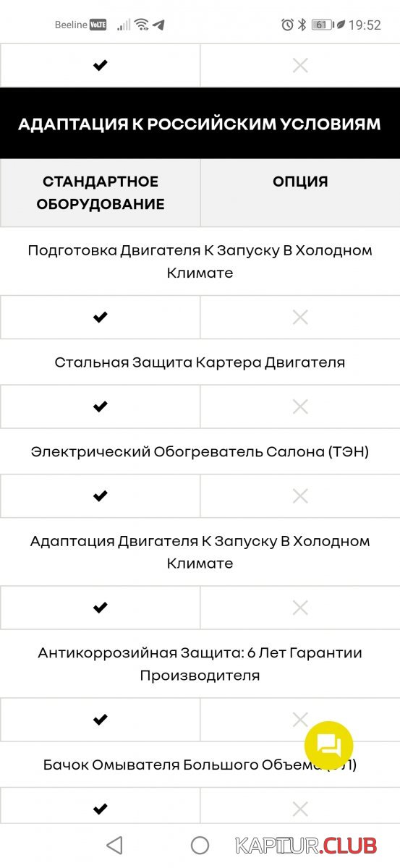The height and width of the screenshot is (868, 400).
Task: Tap the Android back triangle icon
Action: coord(114,845)
